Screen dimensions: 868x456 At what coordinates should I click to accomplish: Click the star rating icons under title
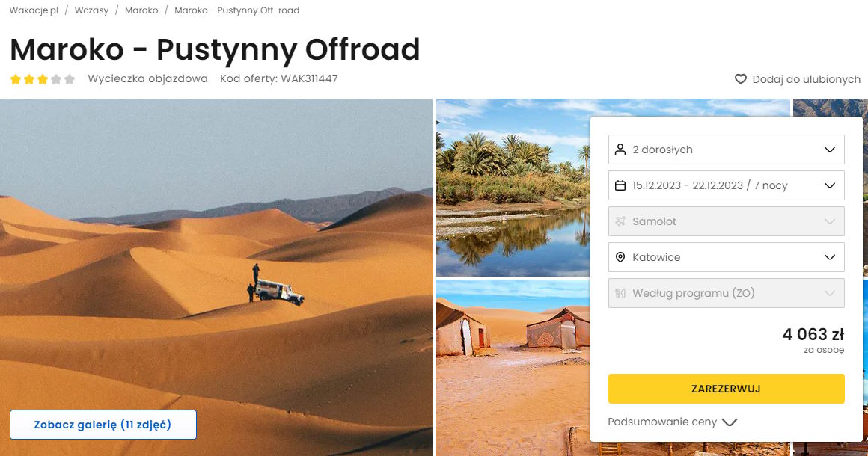click(43, 79)
